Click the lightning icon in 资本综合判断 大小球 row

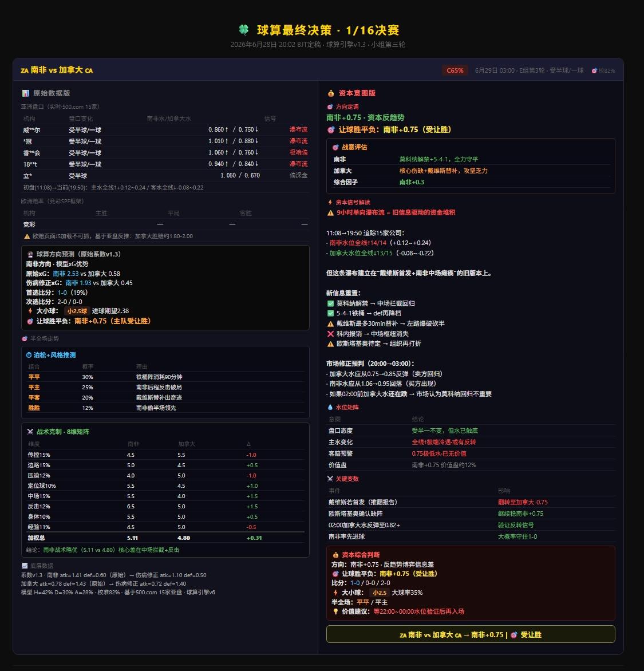(x=336, y=593)
